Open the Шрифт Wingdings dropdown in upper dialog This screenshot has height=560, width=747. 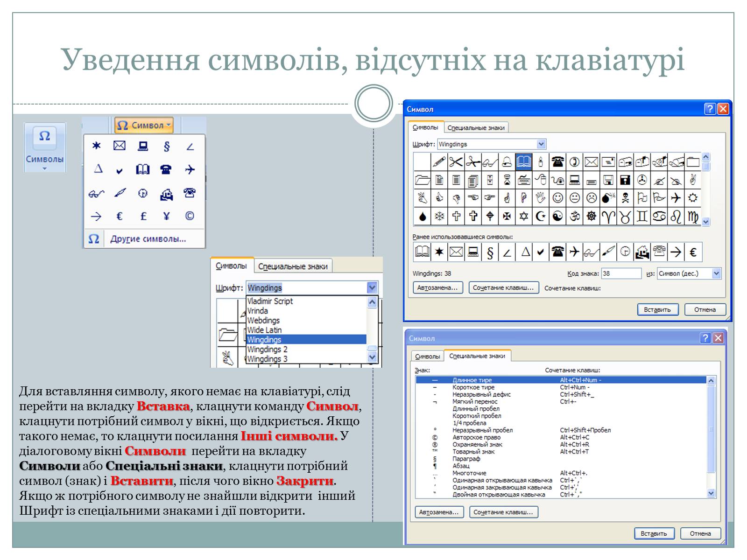[541, 144]
